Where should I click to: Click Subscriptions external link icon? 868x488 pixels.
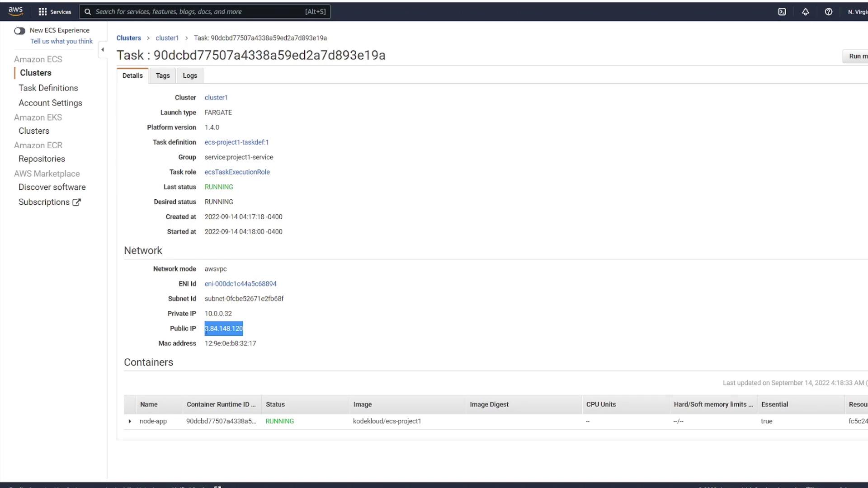pos(77,202)
